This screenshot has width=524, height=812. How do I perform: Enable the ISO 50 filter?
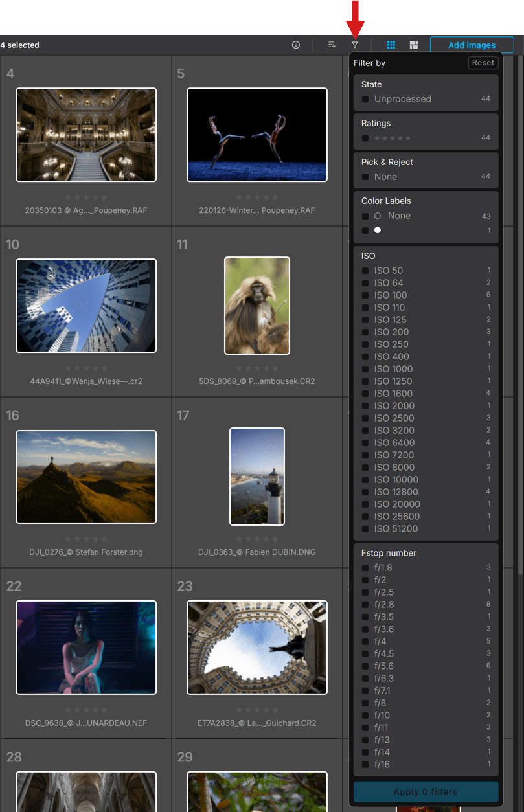tap(365, 271)
